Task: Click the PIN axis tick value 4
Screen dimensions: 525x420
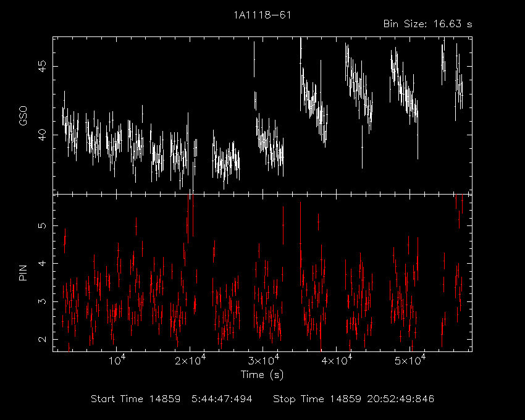Action: 42,263
